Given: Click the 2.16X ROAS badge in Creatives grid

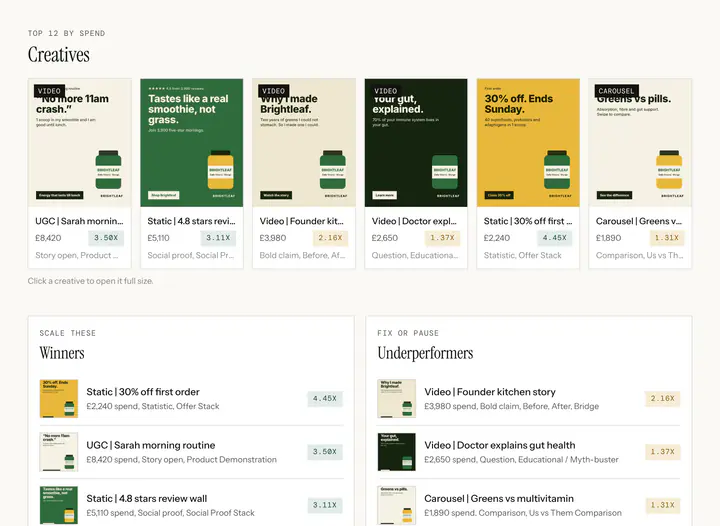Looking at the screenshot, I should (330, 238).
